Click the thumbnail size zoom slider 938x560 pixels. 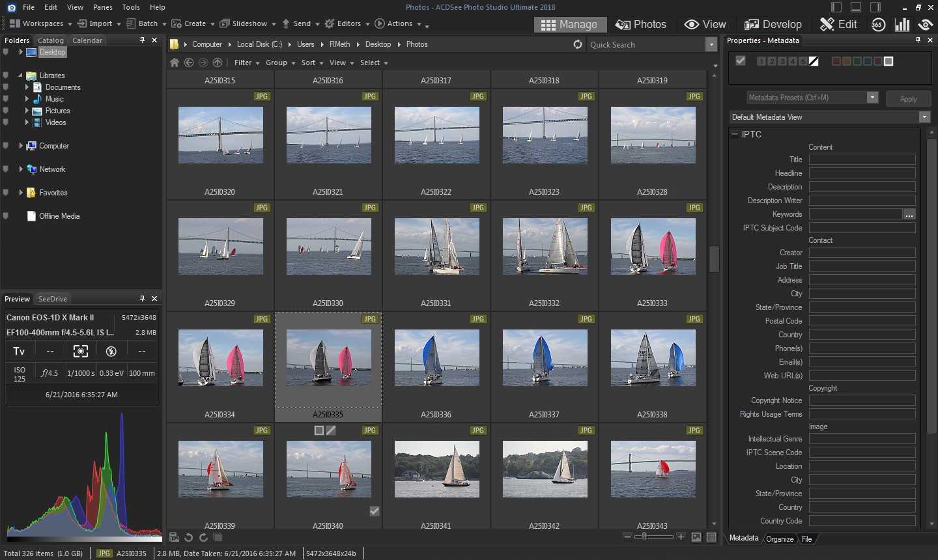click(x=645, y=537)
